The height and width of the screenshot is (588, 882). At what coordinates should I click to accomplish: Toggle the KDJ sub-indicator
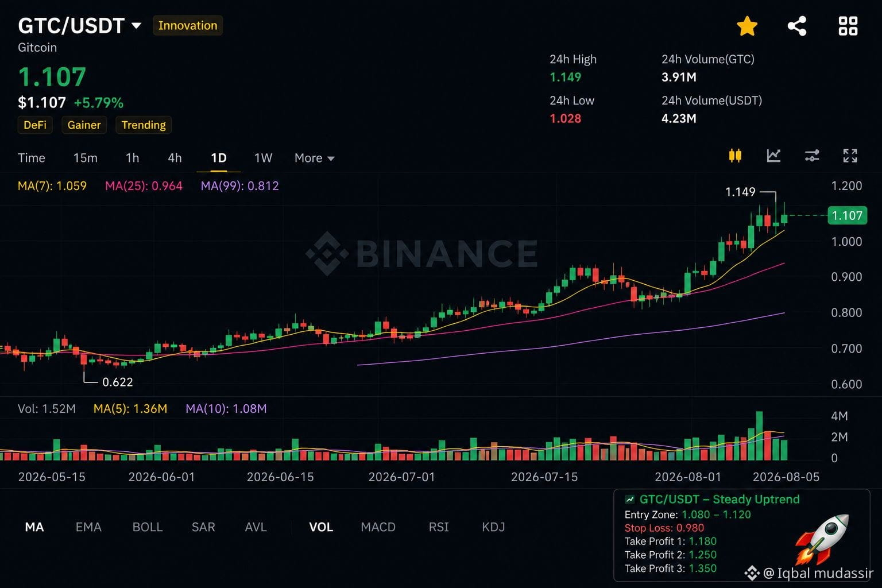coord(493,527)
